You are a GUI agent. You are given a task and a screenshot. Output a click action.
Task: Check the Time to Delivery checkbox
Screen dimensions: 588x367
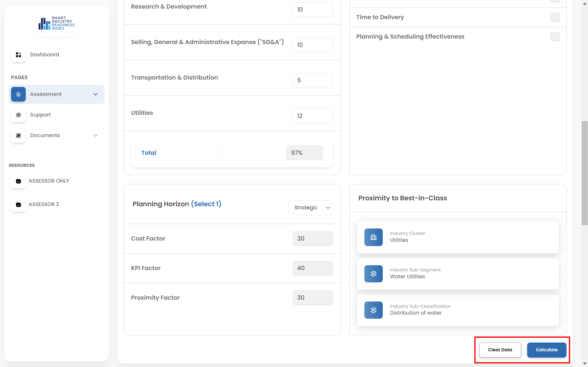click(555, 17)
